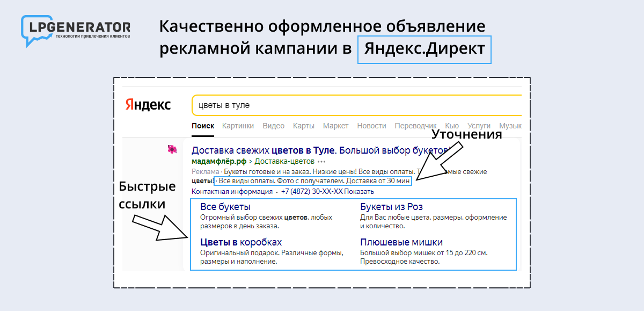644x311 pixels.
Task: Switch to the Картинки tab
Action: (238, 126)
